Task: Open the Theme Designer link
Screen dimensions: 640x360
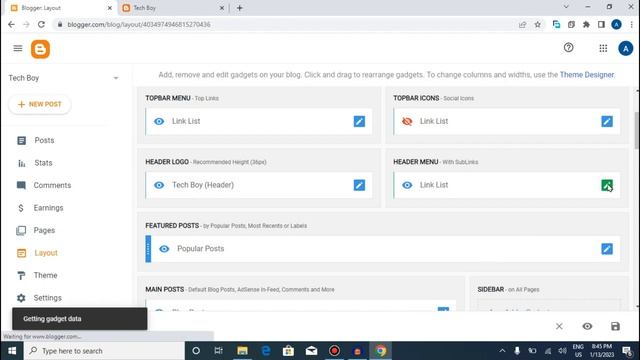Action: coord(587,75)
